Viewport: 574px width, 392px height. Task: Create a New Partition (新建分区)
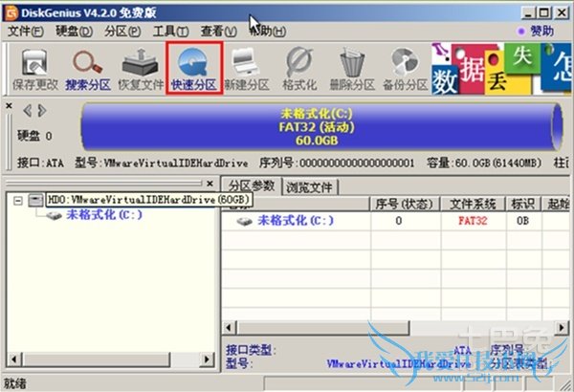point(247,70)
